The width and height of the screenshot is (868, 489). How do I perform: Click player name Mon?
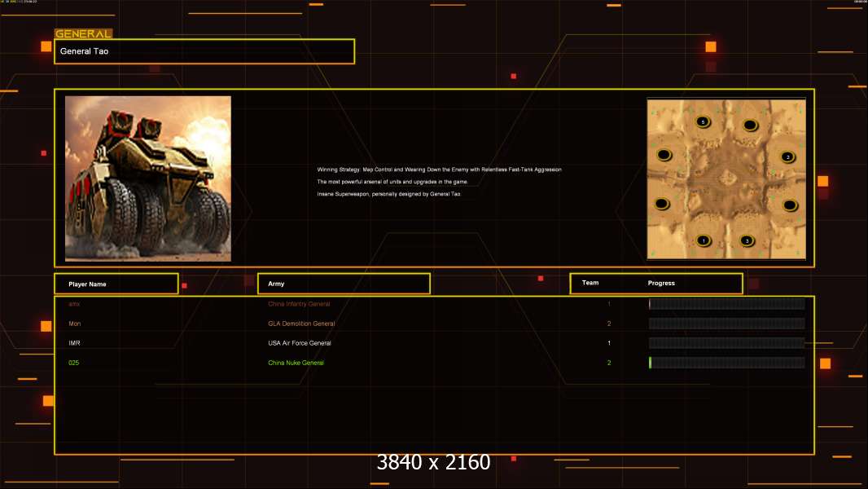coord(75,324)
